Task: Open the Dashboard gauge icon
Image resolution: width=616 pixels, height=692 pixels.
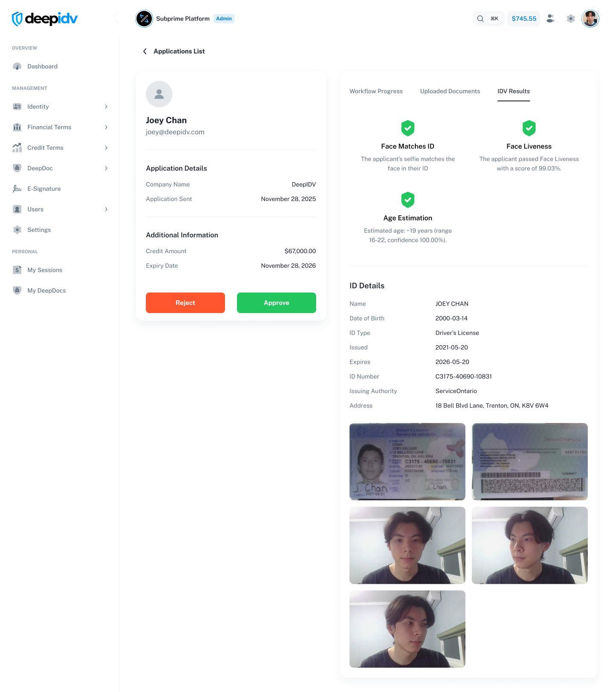Action: click(x=17, y=66)
